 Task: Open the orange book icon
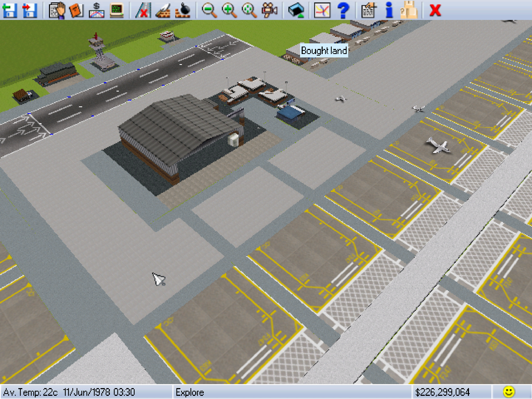coord(76,10)
